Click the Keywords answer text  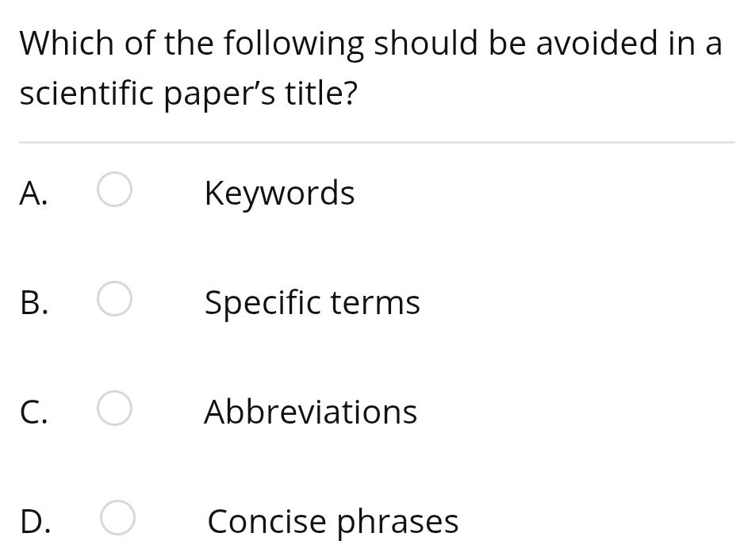pos(279,193)
